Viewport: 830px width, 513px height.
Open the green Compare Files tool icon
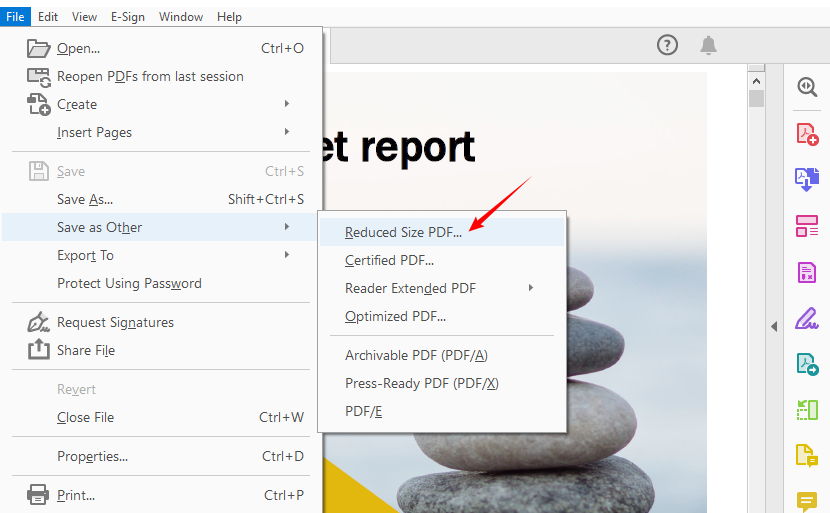[x=807, y=410]
